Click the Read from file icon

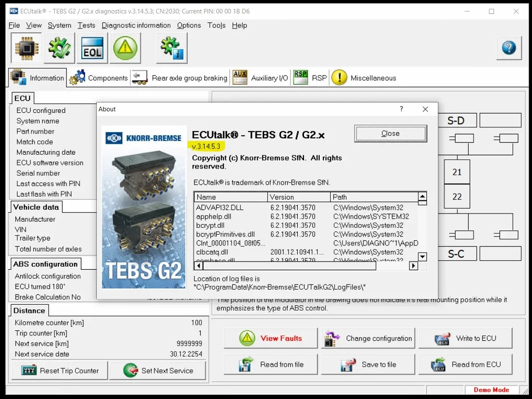[x=246, y=364]
